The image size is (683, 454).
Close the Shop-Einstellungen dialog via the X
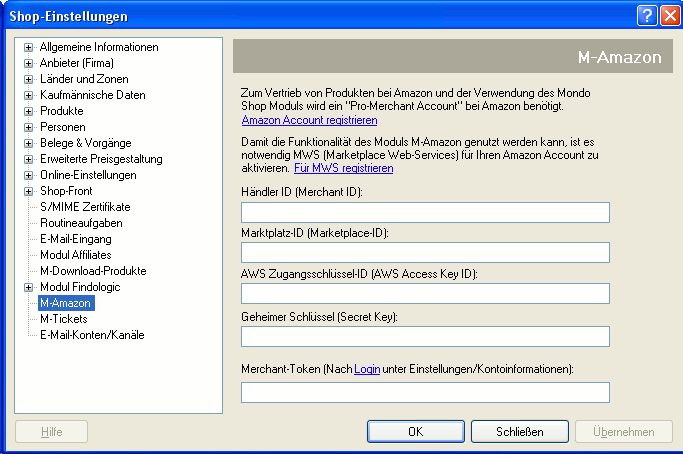(670, 16)
